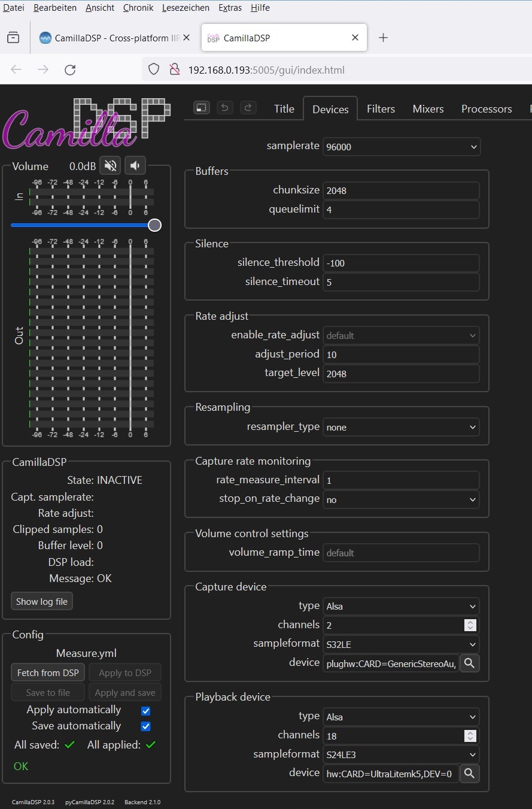Screen dimensions: 532x809
Task: Click Apply and save button
Action: click(125, 692)
